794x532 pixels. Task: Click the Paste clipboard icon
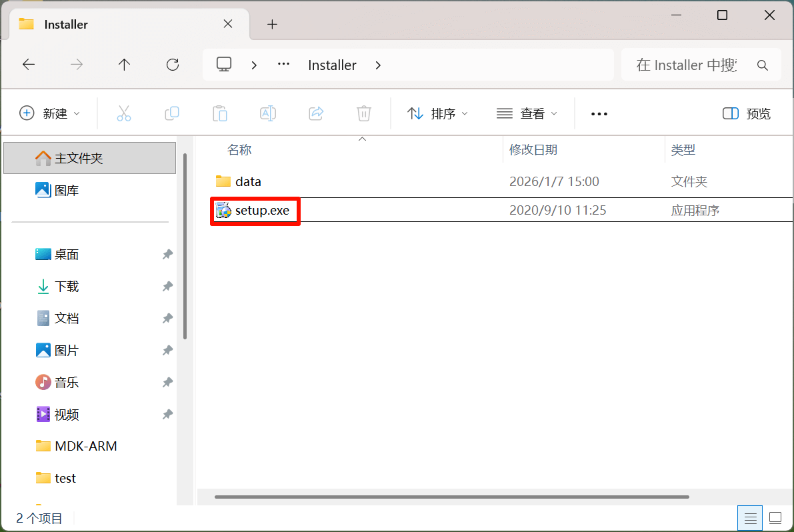tap(220, 113)
